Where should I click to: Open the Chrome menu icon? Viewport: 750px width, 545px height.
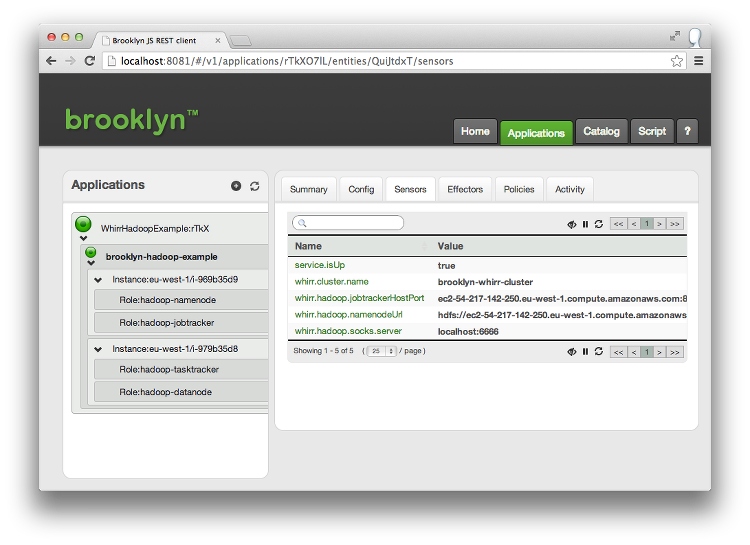698,61
